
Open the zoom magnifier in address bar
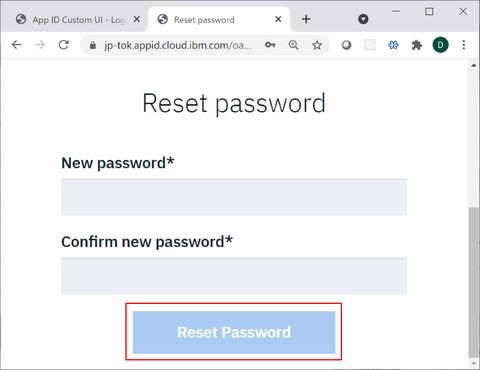coord(293,45)
